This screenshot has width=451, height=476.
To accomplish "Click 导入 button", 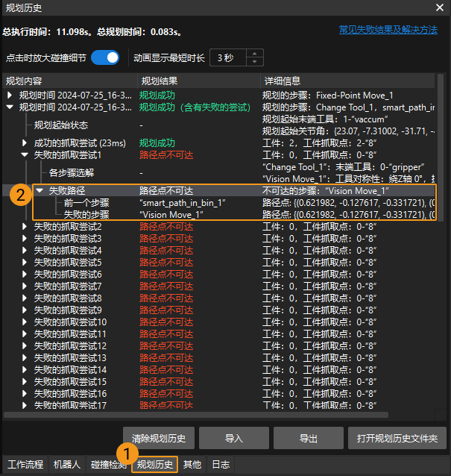I will pos(234,438).
